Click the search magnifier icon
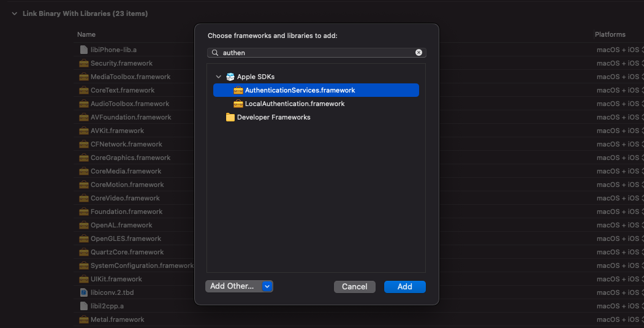The image size is (644, 328). click(x=215, y=53)
